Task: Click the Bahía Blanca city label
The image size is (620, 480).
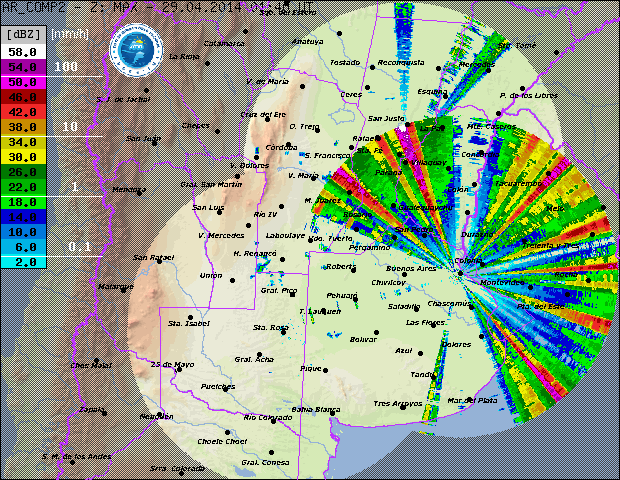Action: point(316,409)
